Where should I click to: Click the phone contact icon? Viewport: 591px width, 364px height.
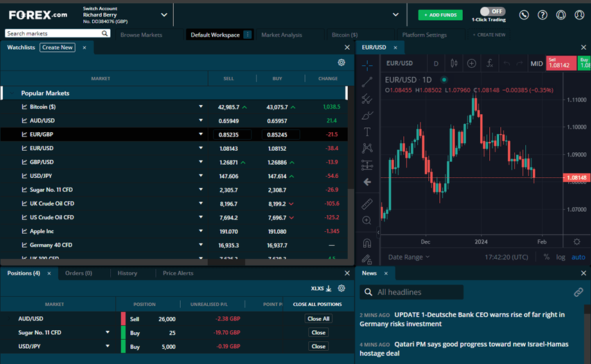(524, 15)
